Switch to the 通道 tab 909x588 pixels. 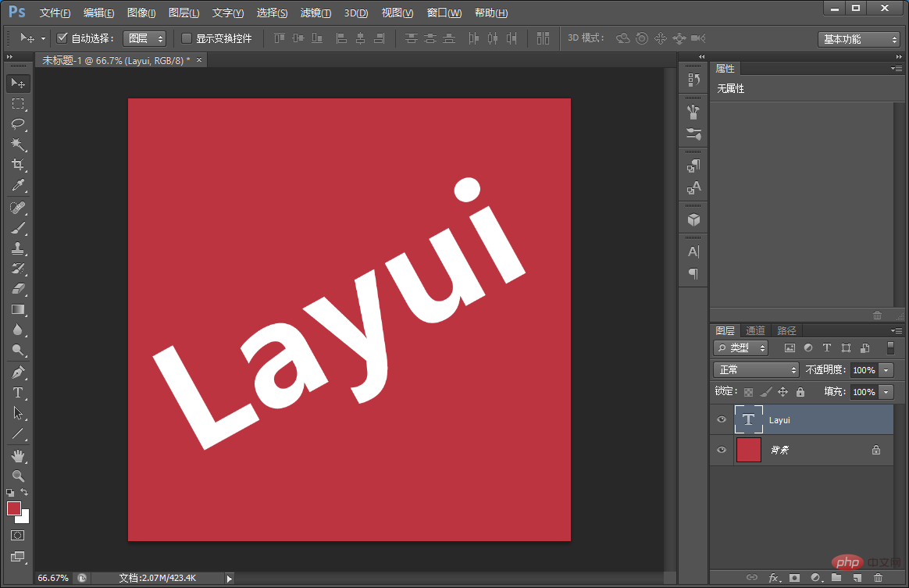pyautogui.click(x=755, y=330)
